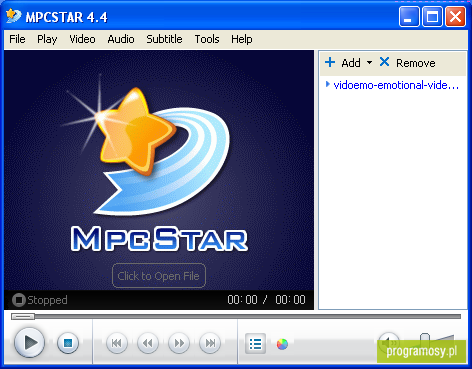Click the seek bar thumb
472x369 pixels.
(23, 316)
